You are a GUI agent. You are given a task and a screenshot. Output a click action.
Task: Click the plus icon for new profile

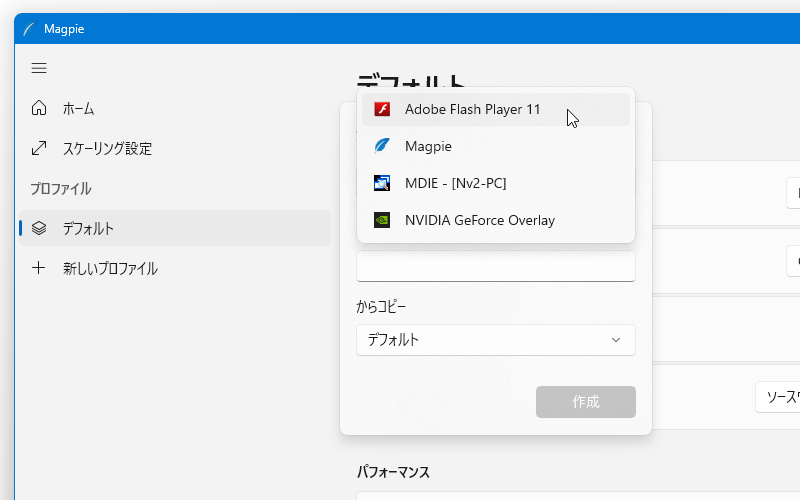39,268
